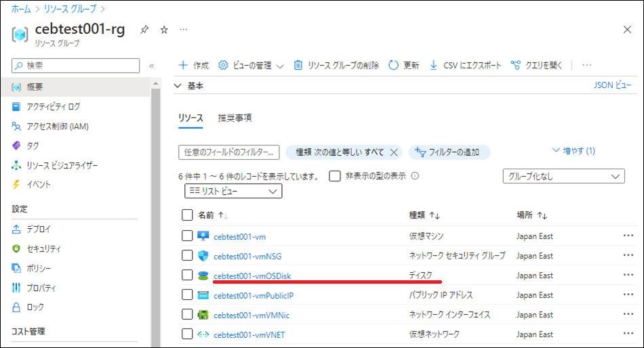
Task: Collapse the 基本 section chevron
Action: coord(178,86)
